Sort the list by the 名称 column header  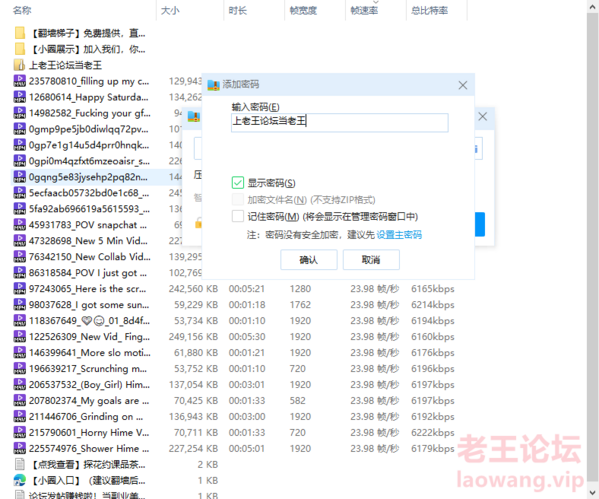[22, 10]
